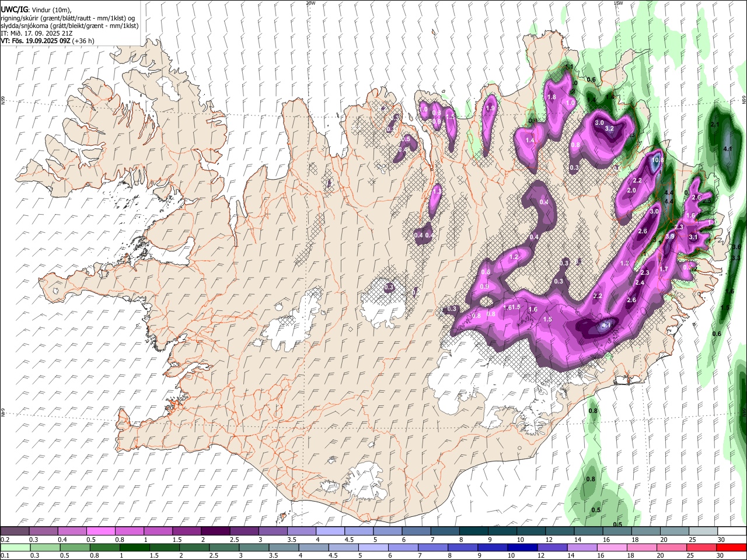Viewport: 747px width, 560px height.
Task: Select the "20W" longitude label
Action: tap(310, 3)
